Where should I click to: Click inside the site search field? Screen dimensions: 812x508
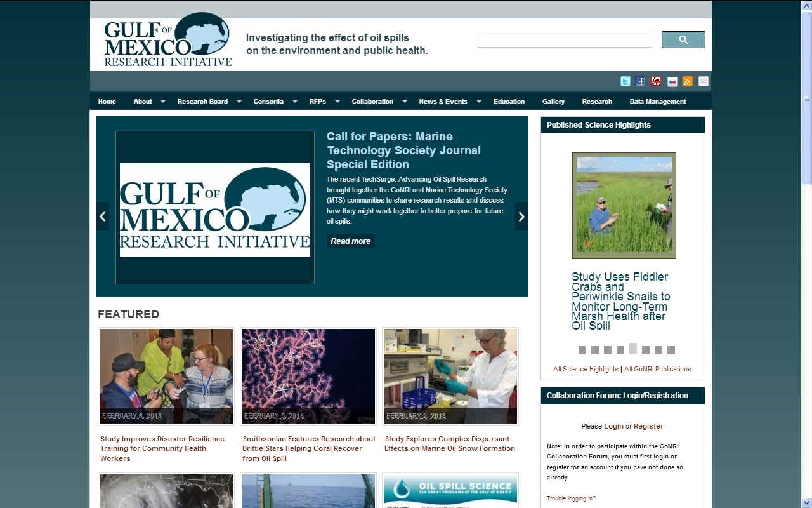tap(565, 39)
